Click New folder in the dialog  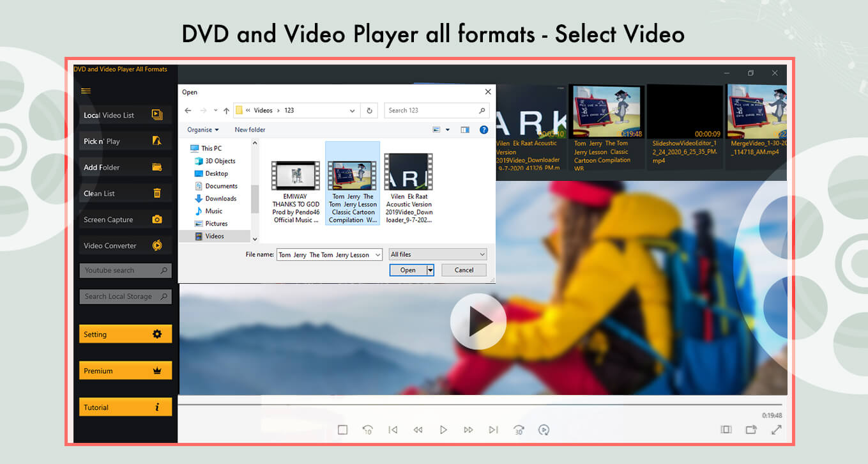pyautogui.click(x=250, y=130)
